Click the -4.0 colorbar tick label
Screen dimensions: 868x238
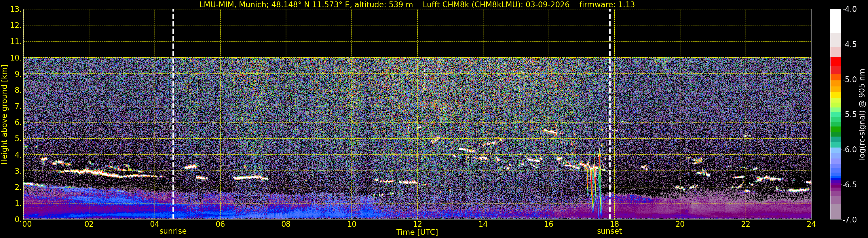tap(849, 10)
